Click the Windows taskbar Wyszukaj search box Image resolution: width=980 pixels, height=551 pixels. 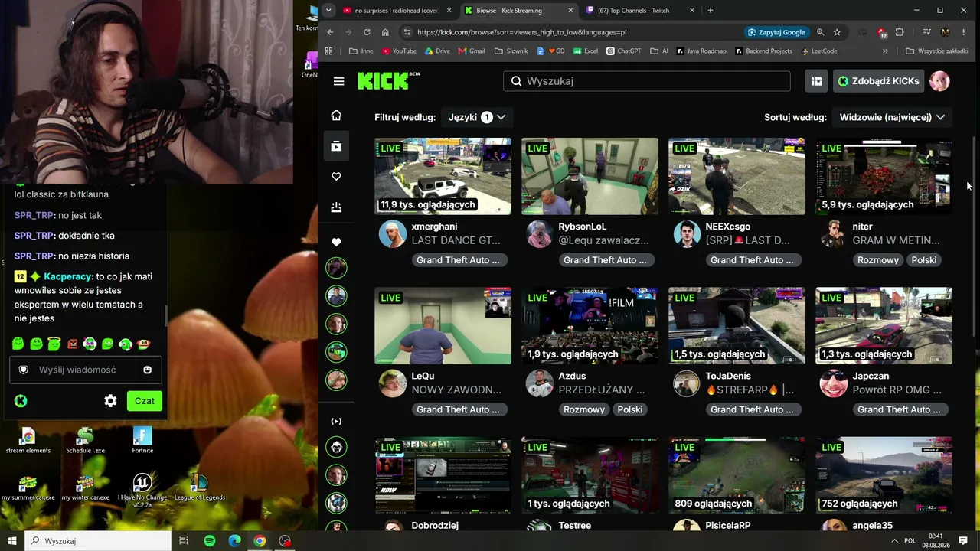pyautogui.click(x=98, y=541)
